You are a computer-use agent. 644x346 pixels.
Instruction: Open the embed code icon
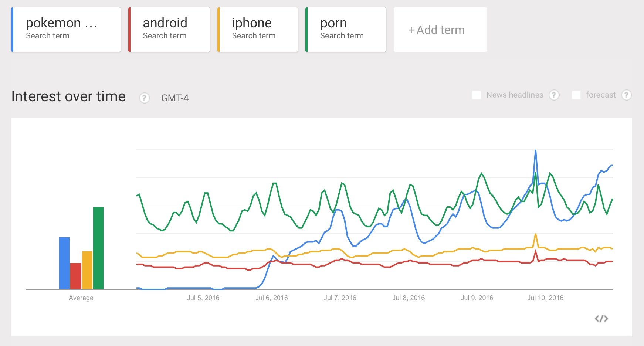(x=601, y=318)
